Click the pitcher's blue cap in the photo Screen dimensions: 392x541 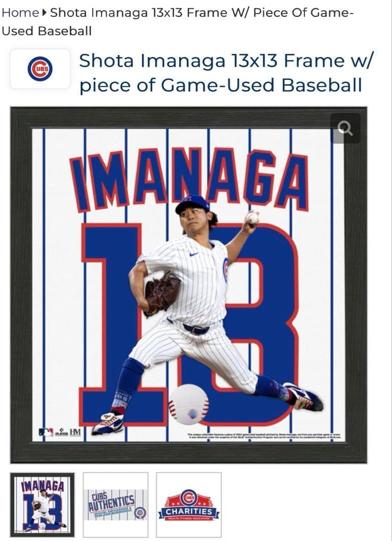pyautogui.click(x=192, y=203)
